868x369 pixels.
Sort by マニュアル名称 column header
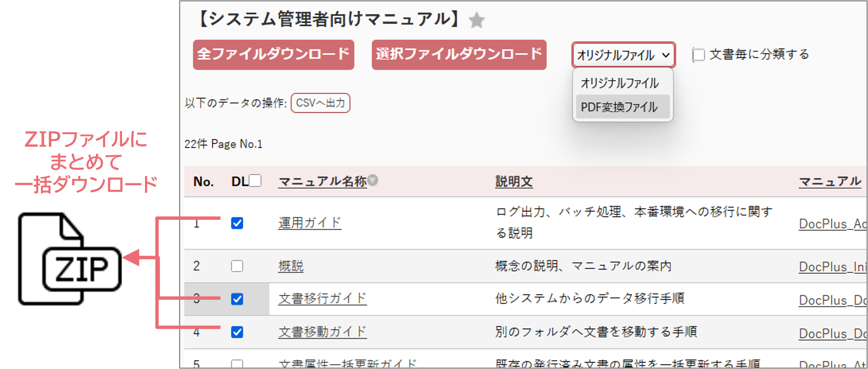(x=322, y=182)
